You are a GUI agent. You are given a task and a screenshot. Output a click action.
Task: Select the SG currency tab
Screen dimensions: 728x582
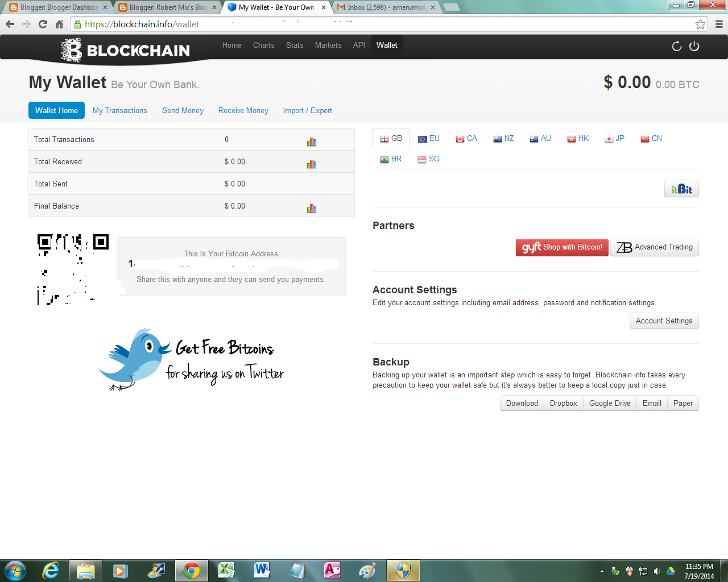coord(429,159)
